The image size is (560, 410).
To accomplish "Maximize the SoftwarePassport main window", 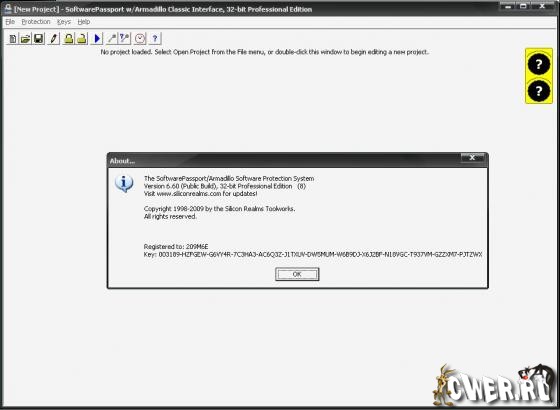I will [x=524, y=6].
